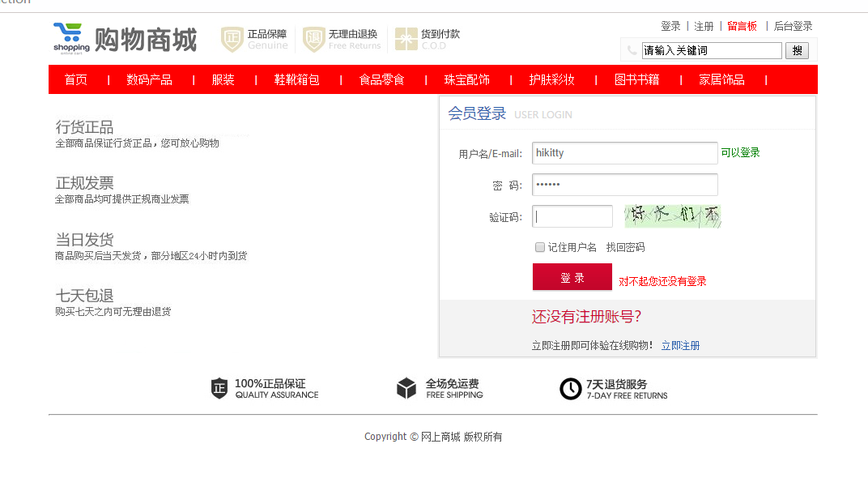Click the 100%正品保证 quality assurance badge icon
The image size is (868, 478).
tap(219, 389)
